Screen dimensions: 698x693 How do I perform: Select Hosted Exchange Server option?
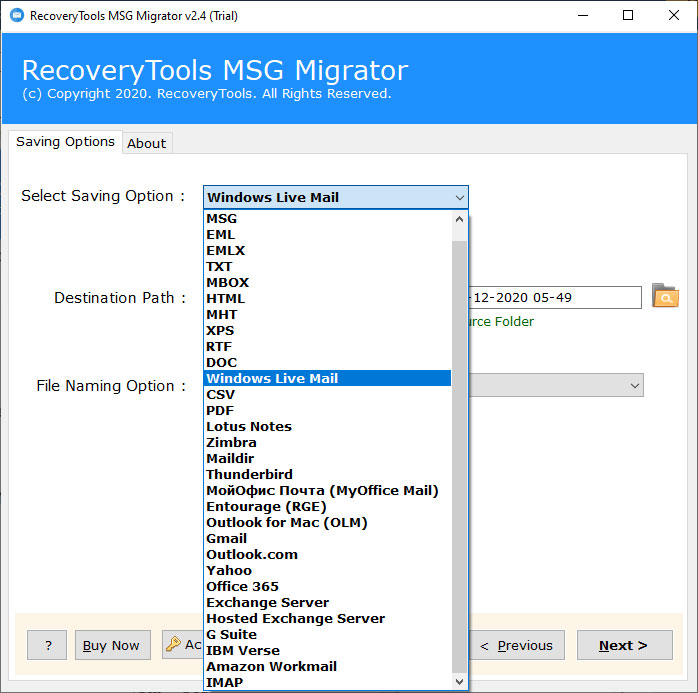[x=327, y=619]
